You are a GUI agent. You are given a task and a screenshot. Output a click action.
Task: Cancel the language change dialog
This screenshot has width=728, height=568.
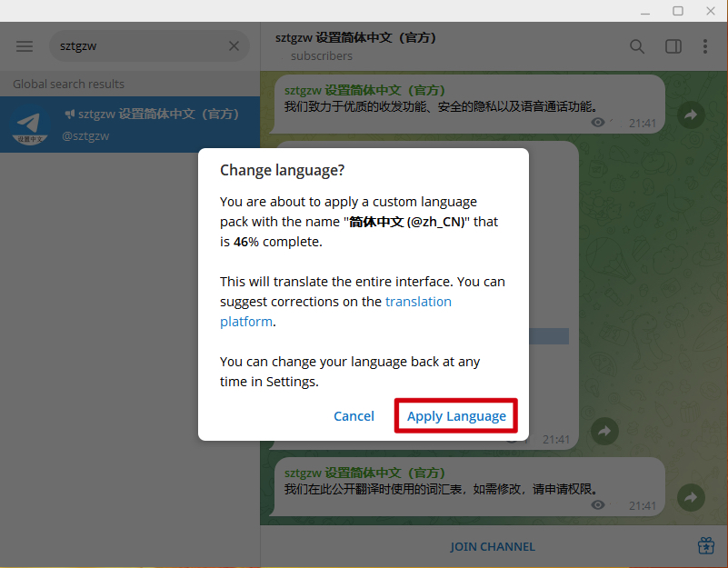(354, 415)
